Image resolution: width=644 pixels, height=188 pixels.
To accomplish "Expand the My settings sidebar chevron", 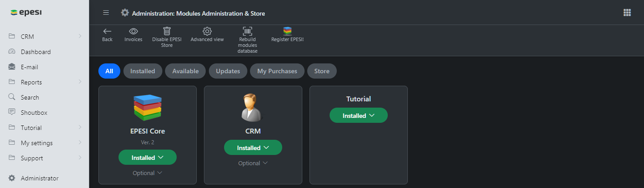I will pyautogui.click(x=80, y=142).
